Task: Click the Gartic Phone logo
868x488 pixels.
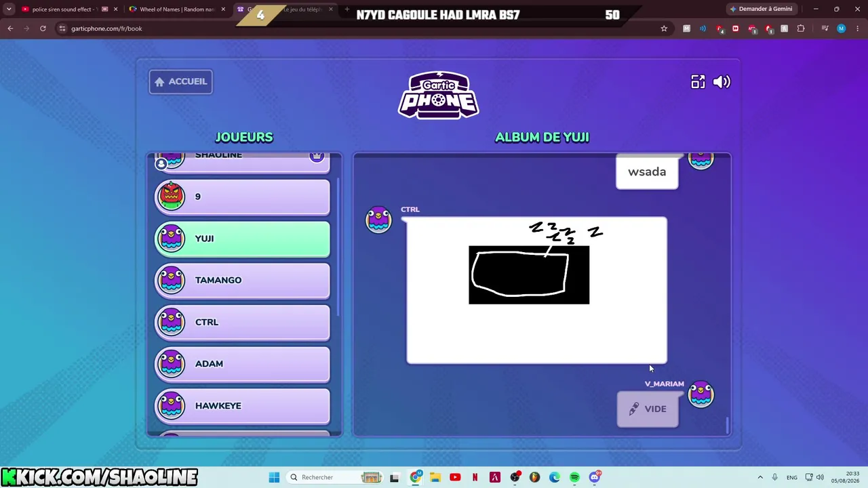Action: coord(439,94)
